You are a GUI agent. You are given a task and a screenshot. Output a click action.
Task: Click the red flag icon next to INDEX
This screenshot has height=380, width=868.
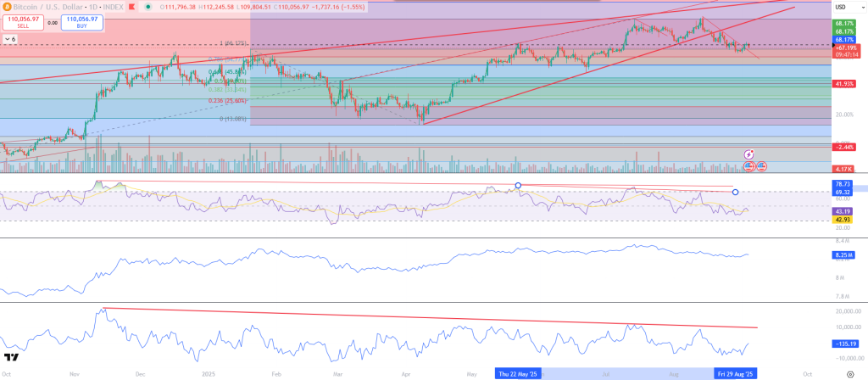click(x=131, y=8)
